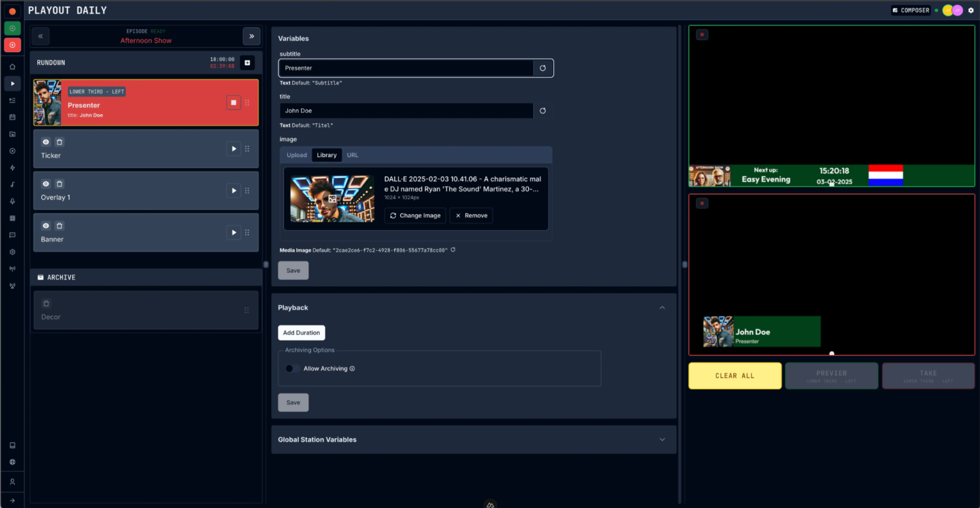Open the home icon in the sidebar
This screenshot has height=508, width=980.
tap(13, 67)
